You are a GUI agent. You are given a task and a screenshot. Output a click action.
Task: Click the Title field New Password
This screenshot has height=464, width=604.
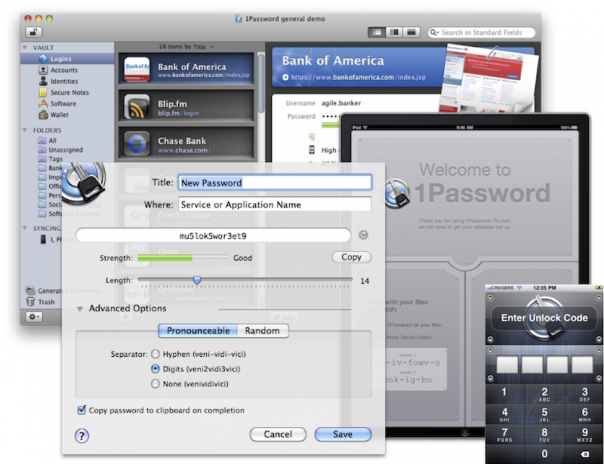pos(275,183)
